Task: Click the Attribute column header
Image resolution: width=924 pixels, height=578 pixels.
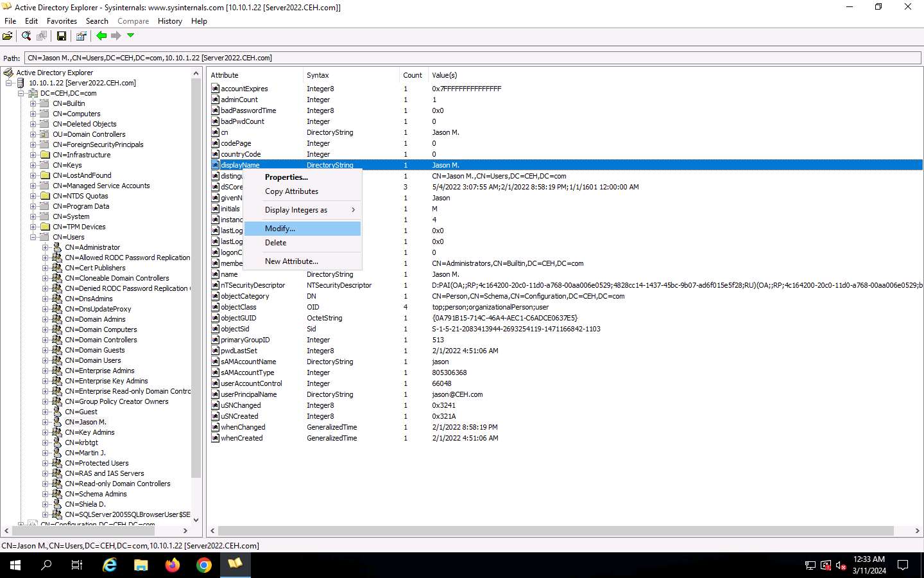Action: [225, 75]
